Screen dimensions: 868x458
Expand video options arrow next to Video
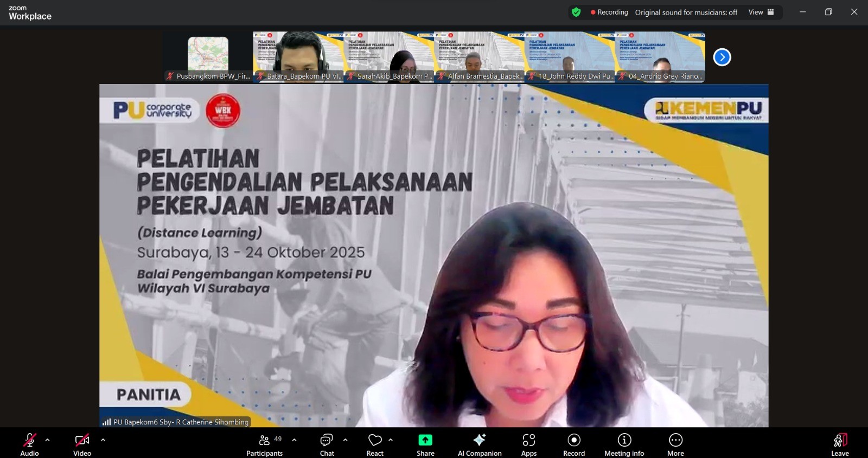point(103,440)
